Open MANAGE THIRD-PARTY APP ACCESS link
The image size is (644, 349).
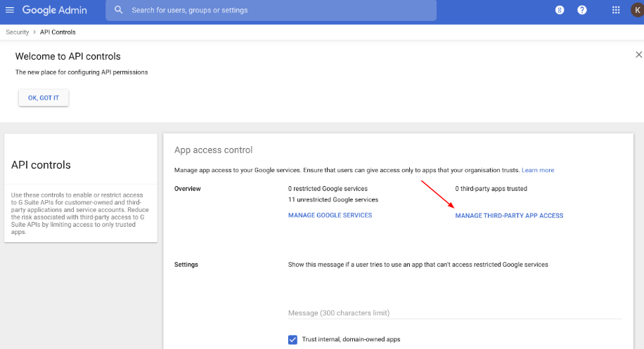click(509, 216)
